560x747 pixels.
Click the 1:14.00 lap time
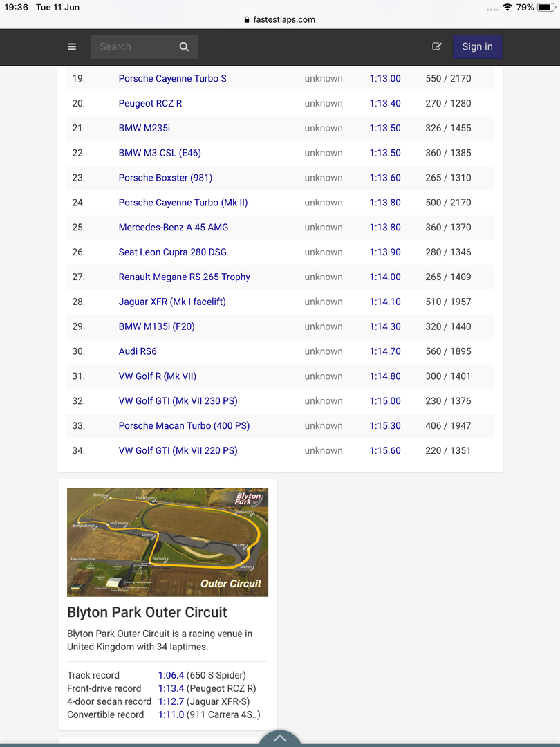(x=385, y=277)
